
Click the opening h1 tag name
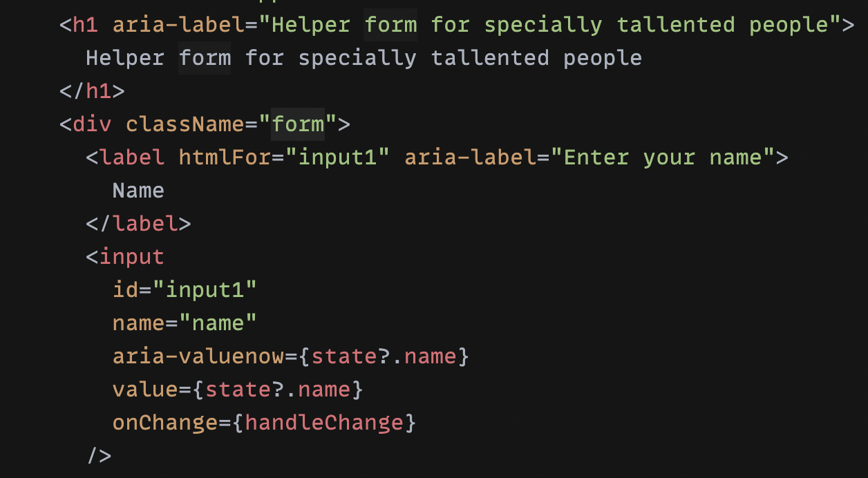[x=86, y=26]
